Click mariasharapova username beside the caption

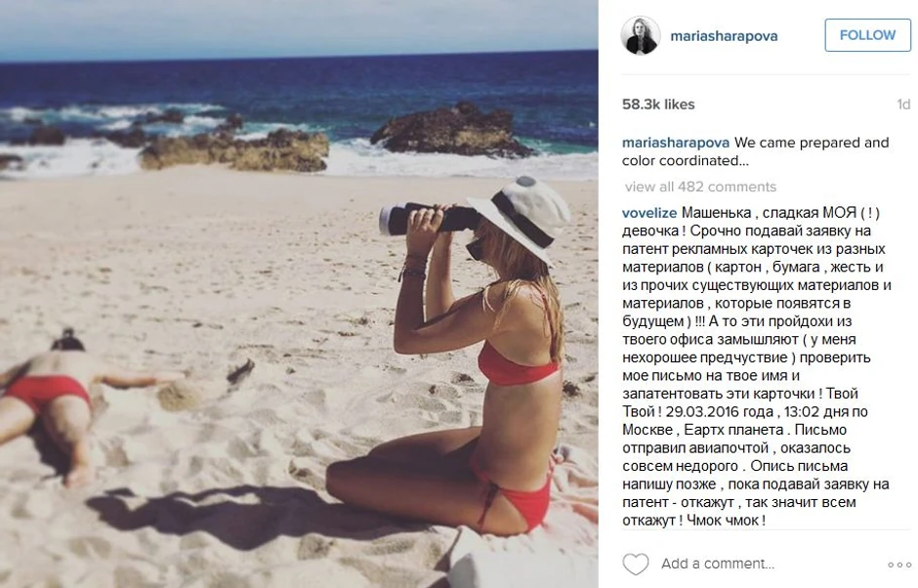[676, 143]
